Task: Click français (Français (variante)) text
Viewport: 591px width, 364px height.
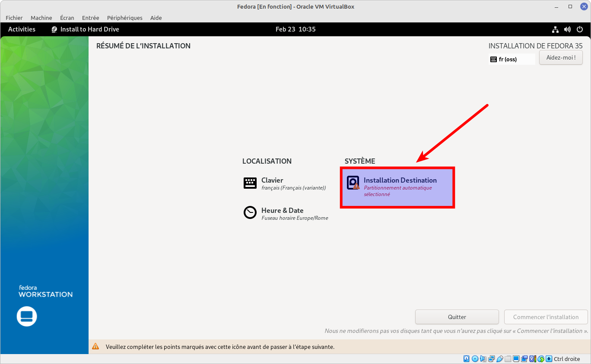Action: pos(294,188)
